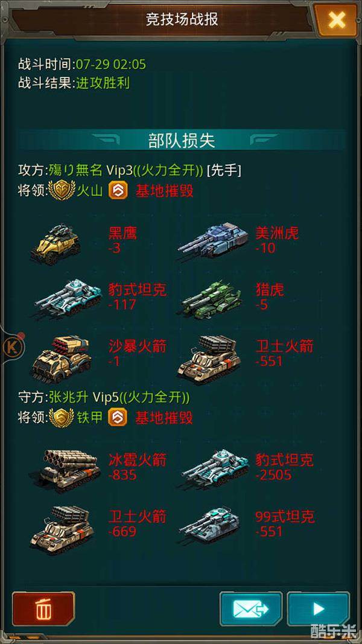Select the attacker's 黑鹰 vehicle icon
The height and width of the screenshot is (644, 362).
click(x=56, y=244)
